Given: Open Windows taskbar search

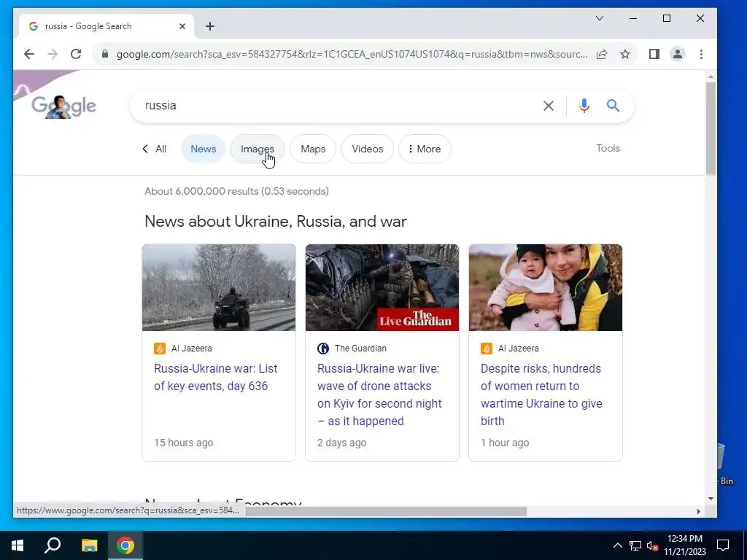Looking at the screenshot, I should click(53, 545).
